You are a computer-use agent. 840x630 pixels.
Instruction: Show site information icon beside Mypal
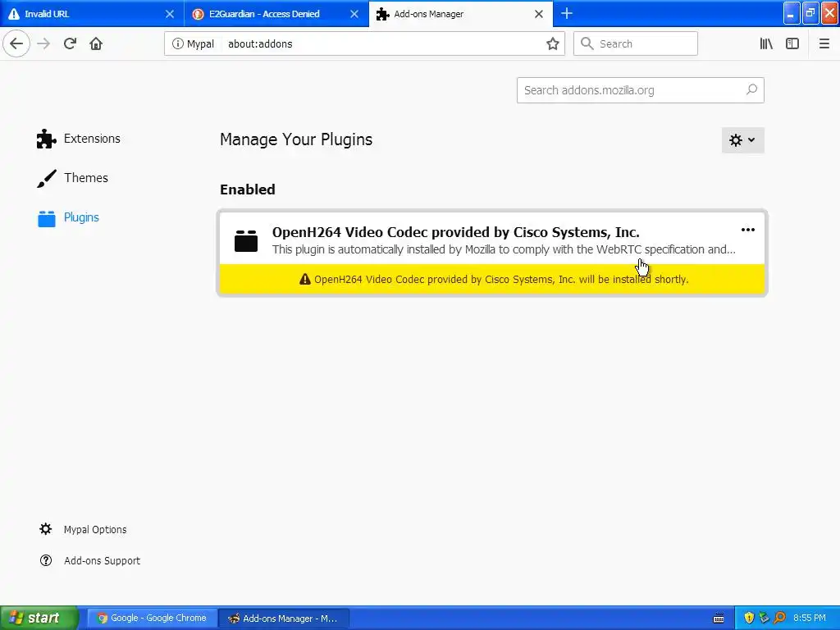coord(177,43)
